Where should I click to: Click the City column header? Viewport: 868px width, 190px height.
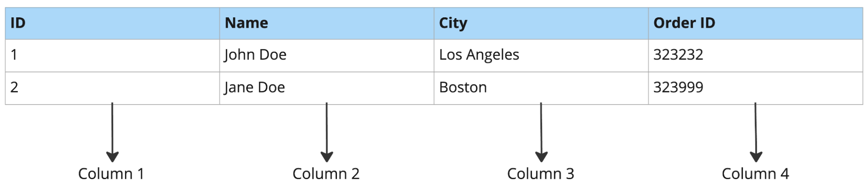coord(541,23)
